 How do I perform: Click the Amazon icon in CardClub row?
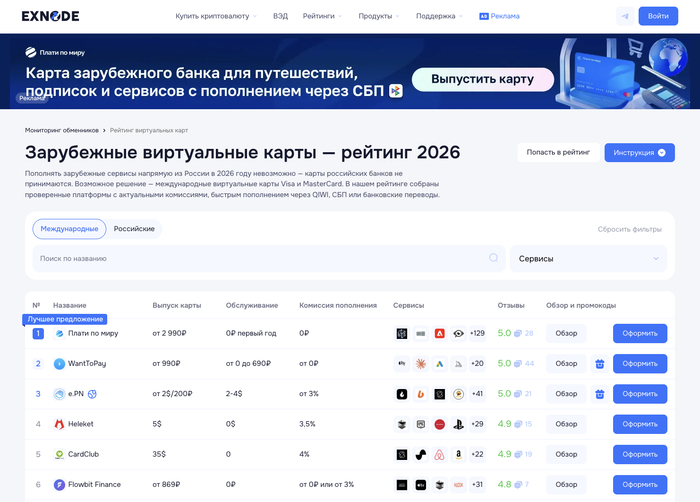tap(458, 454)
